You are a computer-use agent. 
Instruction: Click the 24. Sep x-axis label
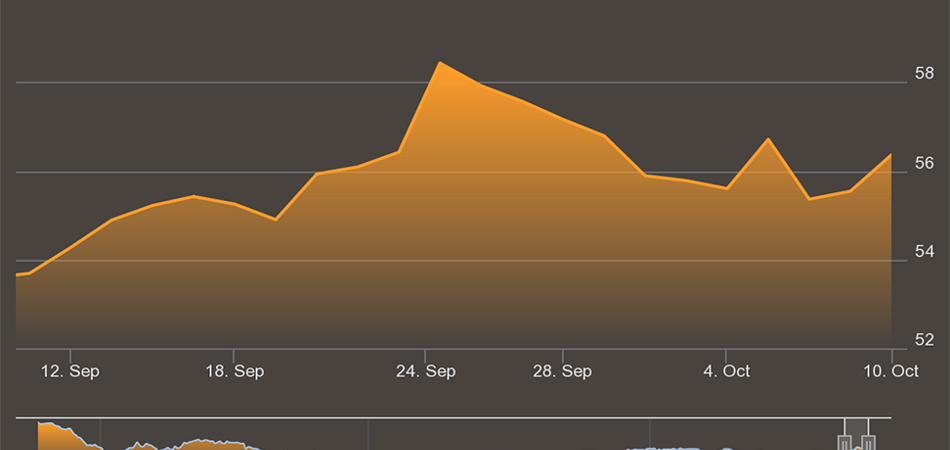click(426, 371)
